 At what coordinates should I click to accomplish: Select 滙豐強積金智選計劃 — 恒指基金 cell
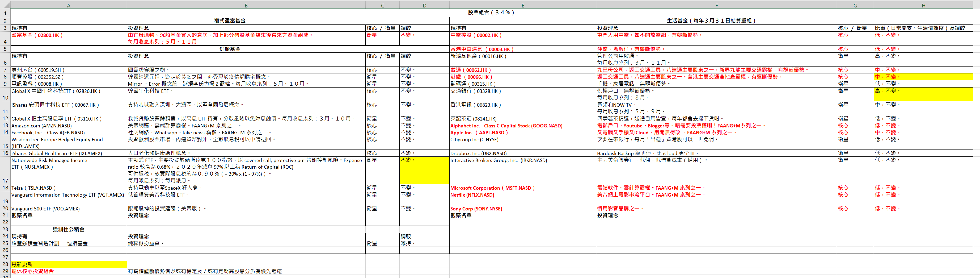(x=69, y=243)
